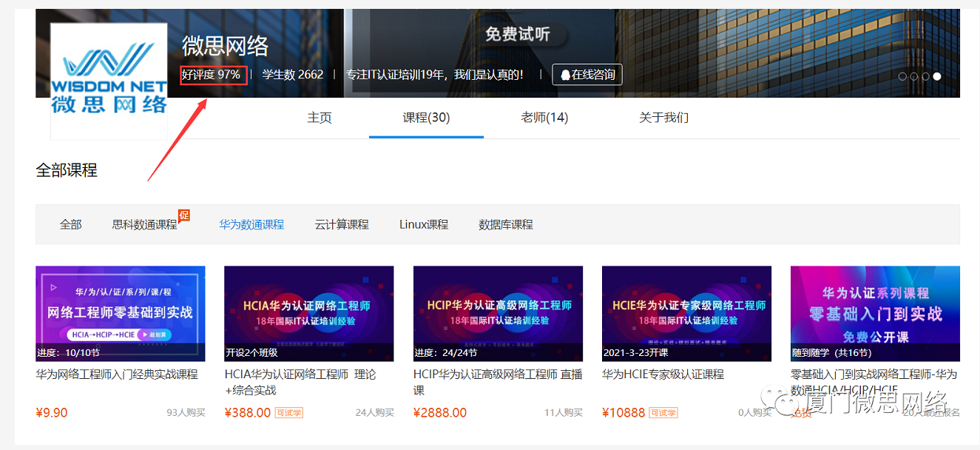
Task: Click 可试学 tag on ¥10888 course
Action: pyautogui.click(x=663, y=413)
